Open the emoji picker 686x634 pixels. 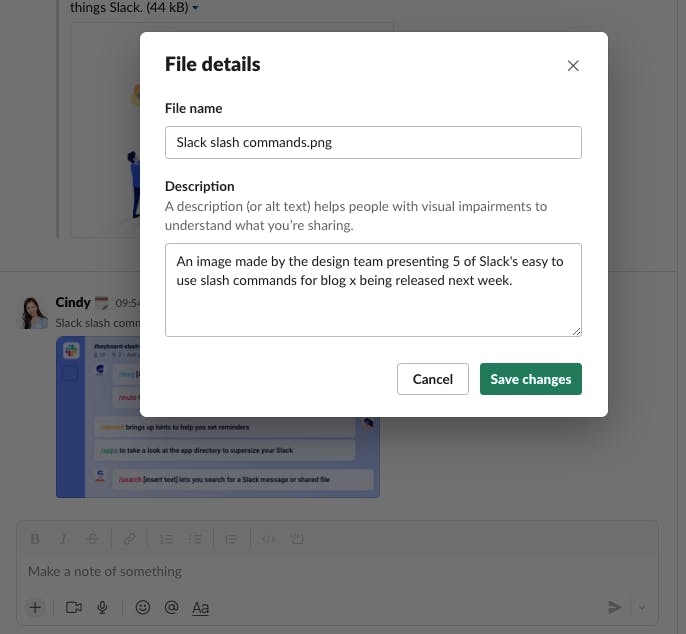(x=143, y=607)
